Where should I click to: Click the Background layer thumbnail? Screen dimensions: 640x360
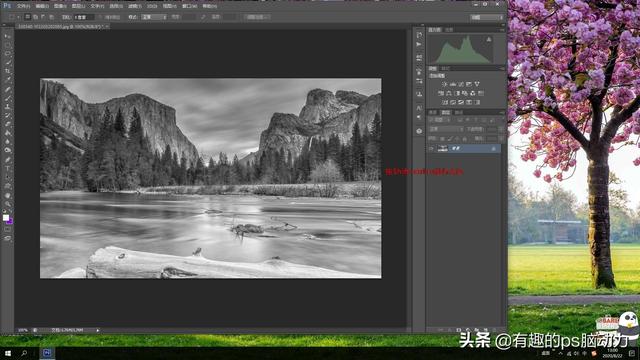[x=442, y=149]
